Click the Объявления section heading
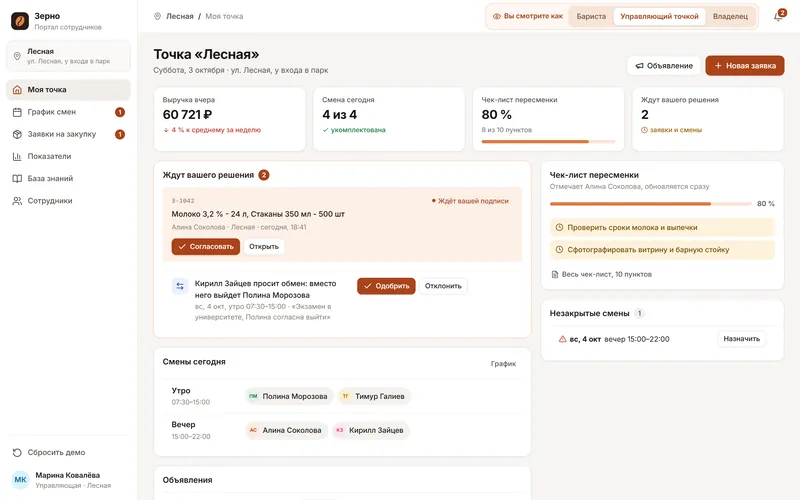This screenshot has height=500, width=800. pos(187,480)
